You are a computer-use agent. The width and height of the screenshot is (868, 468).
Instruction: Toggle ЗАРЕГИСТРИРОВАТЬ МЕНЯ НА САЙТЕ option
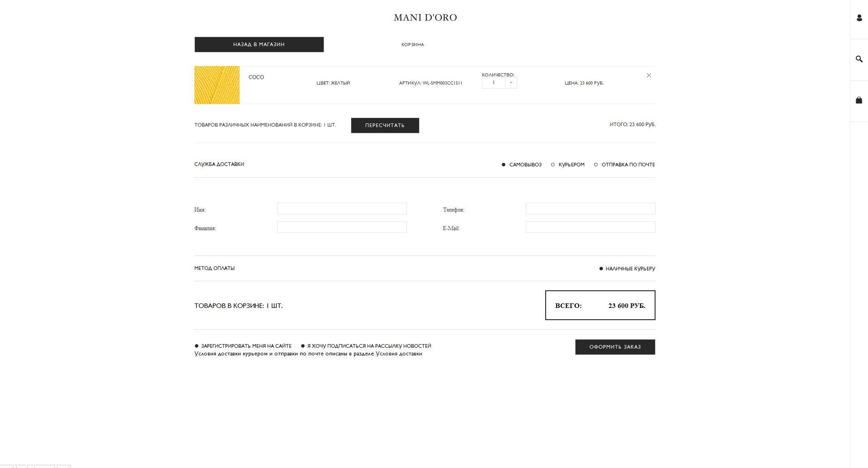243,346
